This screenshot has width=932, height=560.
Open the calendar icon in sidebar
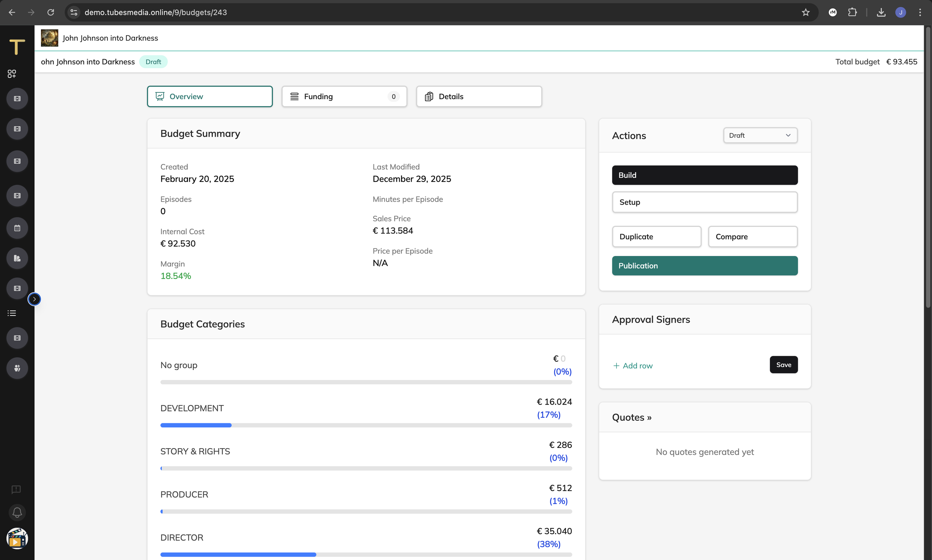tap(17, 228)
